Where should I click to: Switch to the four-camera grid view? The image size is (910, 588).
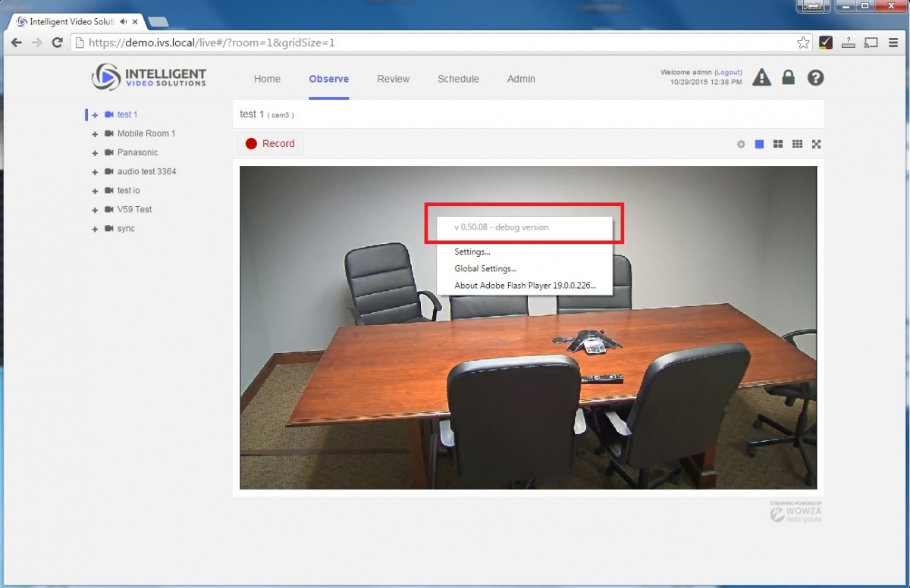(778, 144)
